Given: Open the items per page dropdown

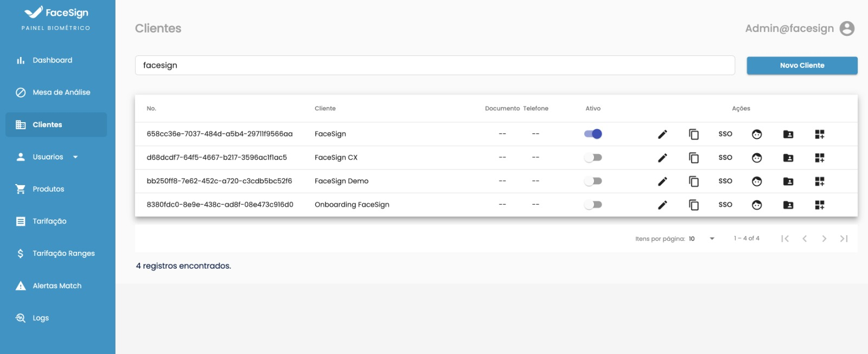Looking at the screenshot, I should click(702, 239).
